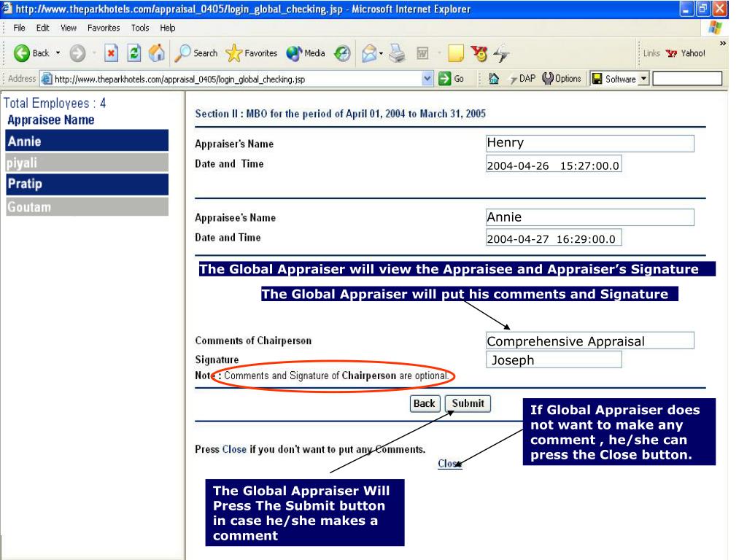Select appraisee piyali in the list
The image size is (747, 560).
(88, 163)
